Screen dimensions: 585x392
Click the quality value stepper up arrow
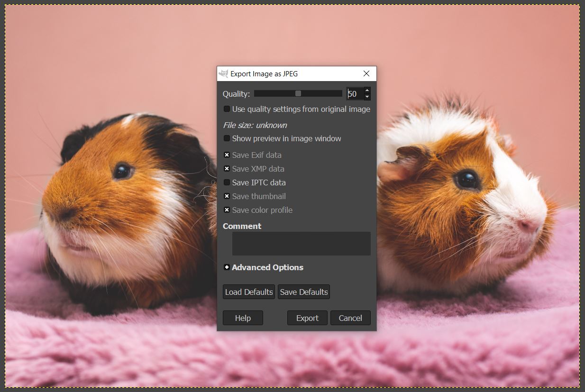coord(367,90)
